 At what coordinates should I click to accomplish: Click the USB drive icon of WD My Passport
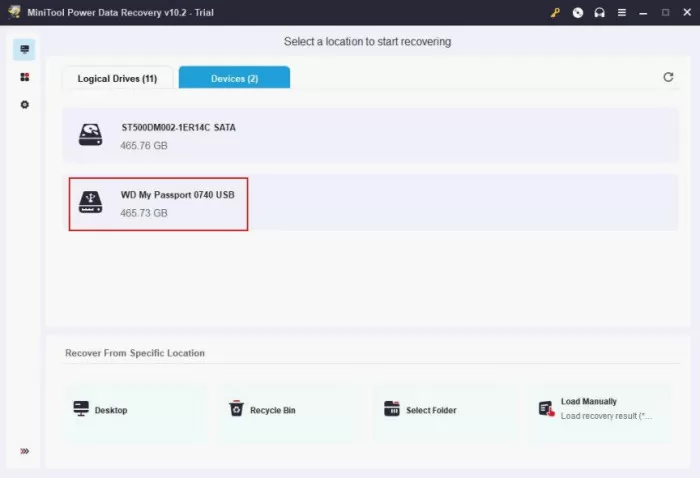click(x=91, y=202)
